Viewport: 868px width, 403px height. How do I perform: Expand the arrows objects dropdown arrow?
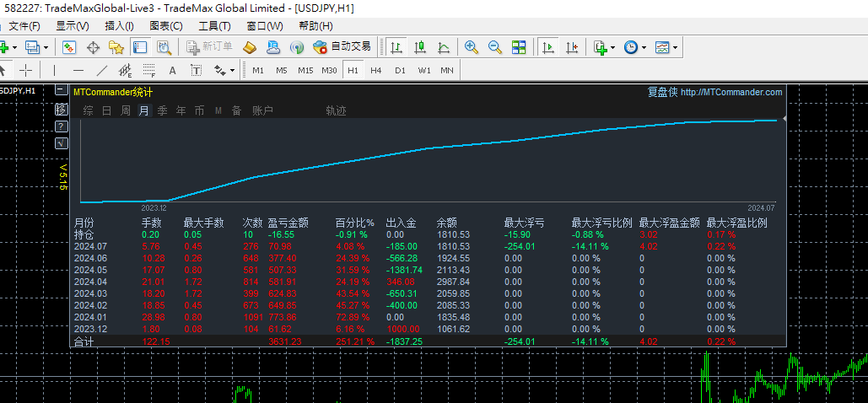coord(232,70)
